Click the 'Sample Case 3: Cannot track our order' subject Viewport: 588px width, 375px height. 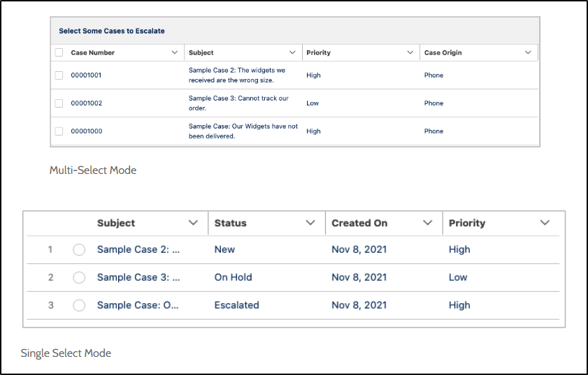pos(238,103)
